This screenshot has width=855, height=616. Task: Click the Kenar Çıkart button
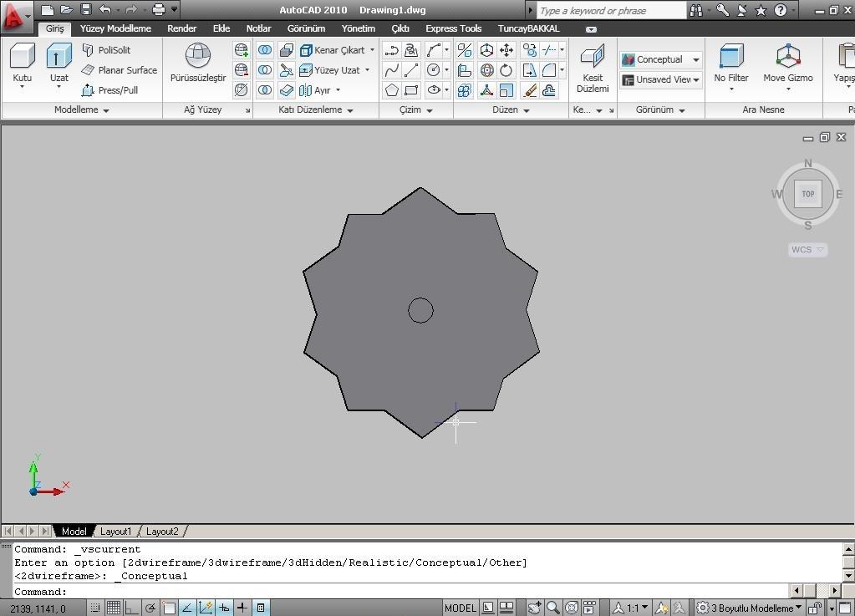point(334,49)
